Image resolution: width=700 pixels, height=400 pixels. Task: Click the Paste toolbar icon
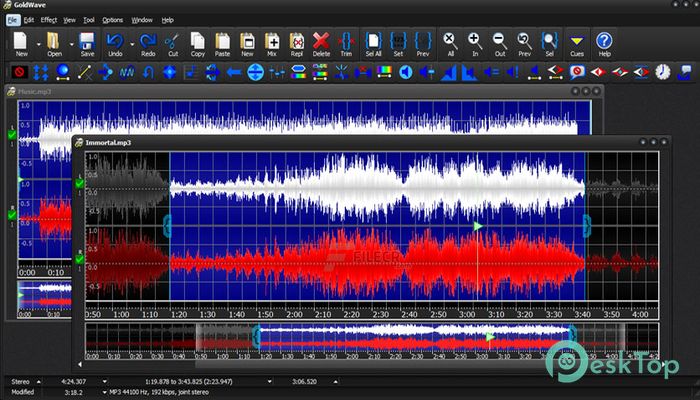pos(222,44)
